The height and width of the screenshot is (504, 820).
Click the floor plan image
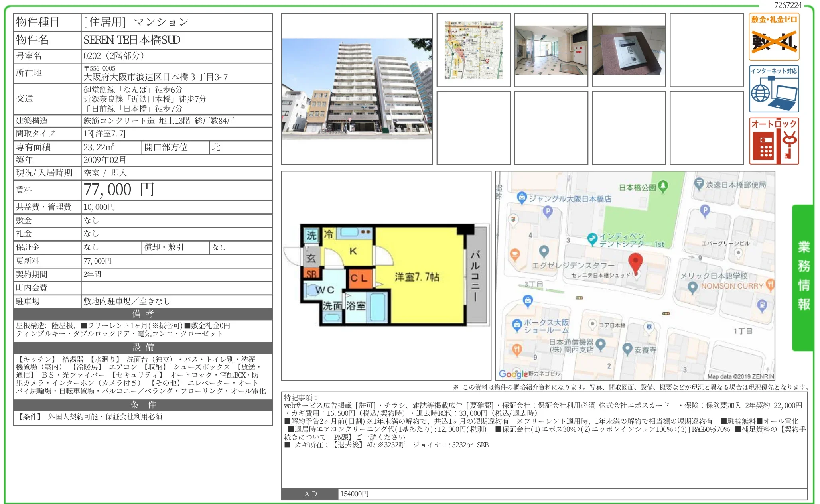(x=386, y=275)
